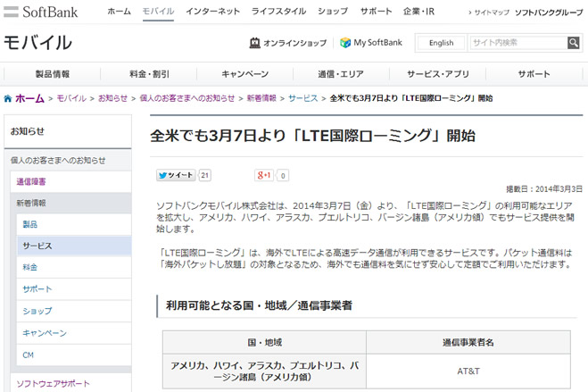Open the オンラインショップ link

pyautogui.click(x=288, y=43)
